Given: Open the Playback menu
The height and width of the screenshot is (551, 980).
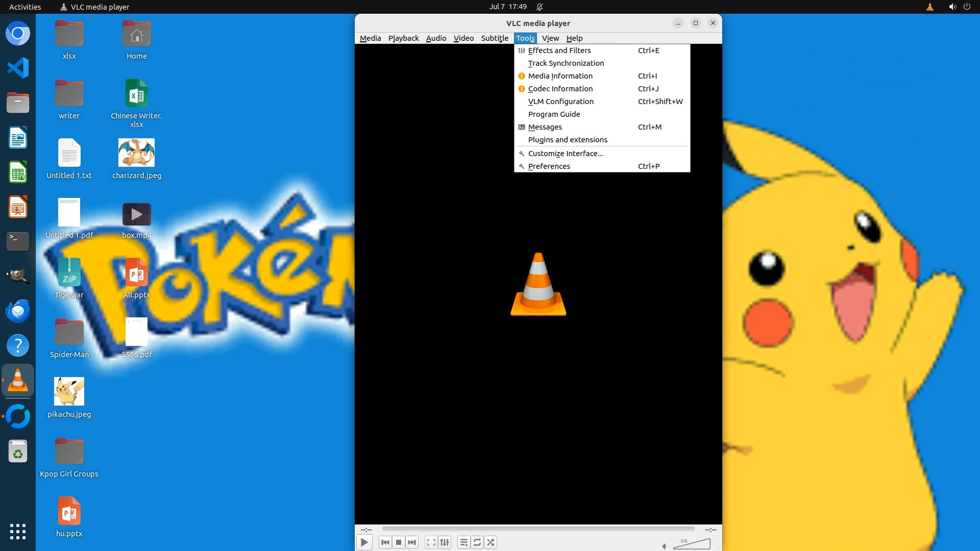Looking at the screenshot, I should (x=403, y=38).
